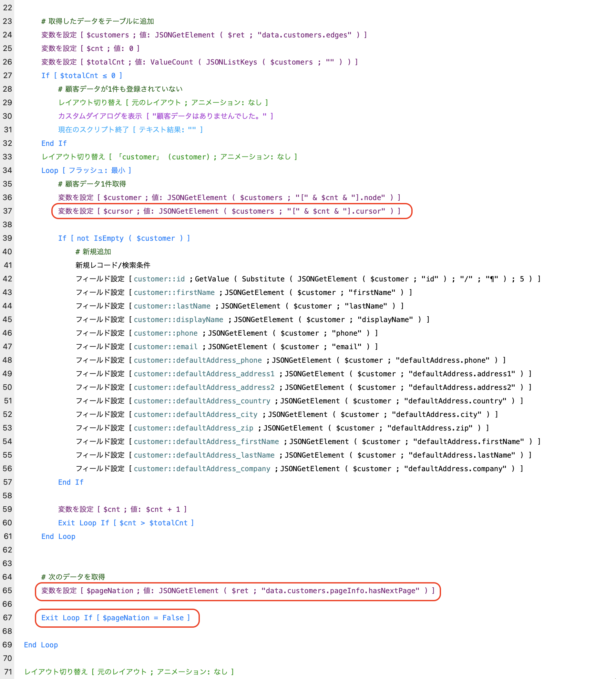Select comment 新規追加 on line 40
The height and width of the screenshot is (679, 616).
(x=93, y=252)
